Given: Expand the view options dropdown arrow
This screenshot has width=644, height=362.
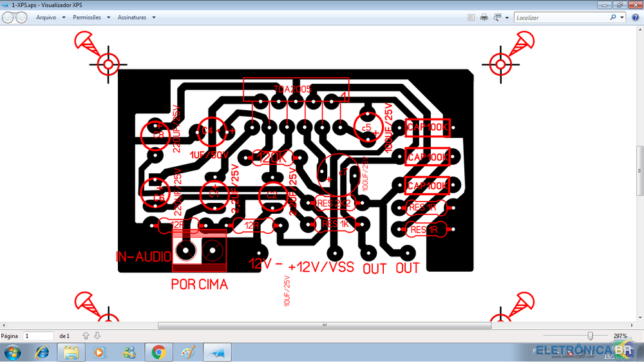Looking at the screenshot, I should click(x=507, y=18).
